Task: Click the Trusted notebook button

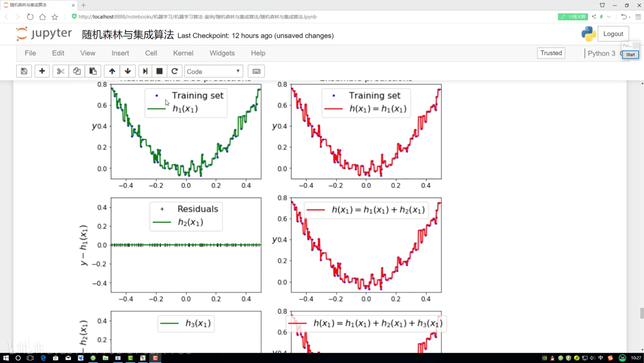Action: [551, 53]
